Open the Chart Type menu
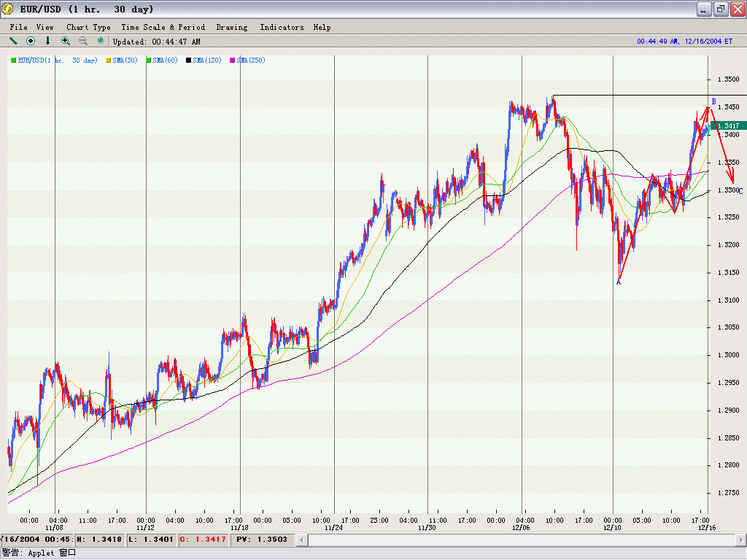The height and width of the screenshot is (560, 747). pyautogui.click(x=88, y=27)
